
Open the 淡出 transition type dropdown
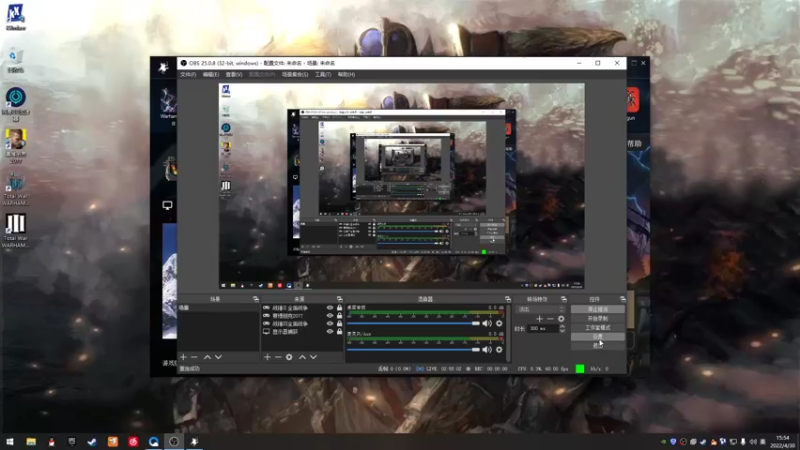(541, 309)
